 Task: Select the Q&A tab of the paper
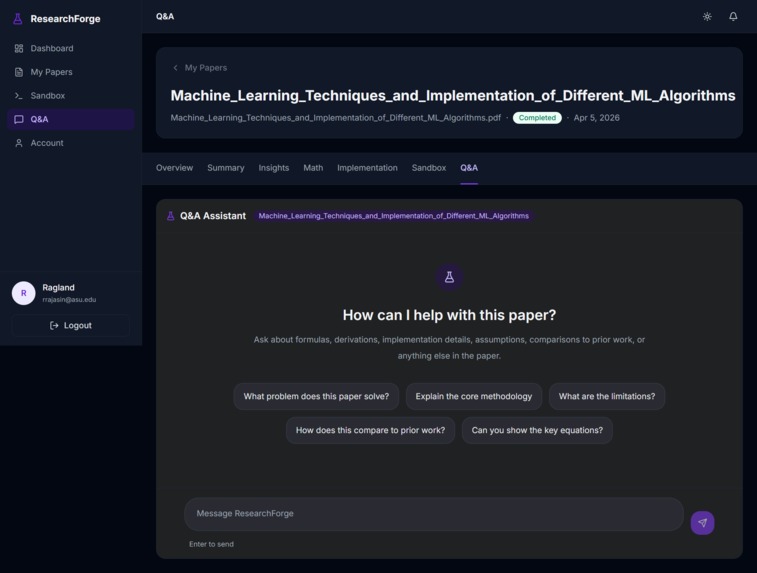click(469, 168)
